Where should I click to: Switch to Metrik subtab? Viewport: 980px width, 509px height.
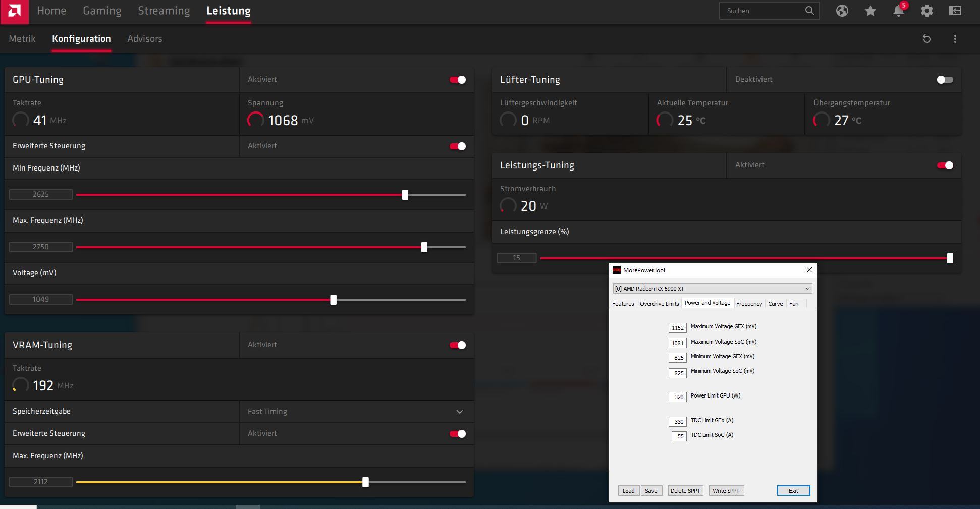coord(22,39)
